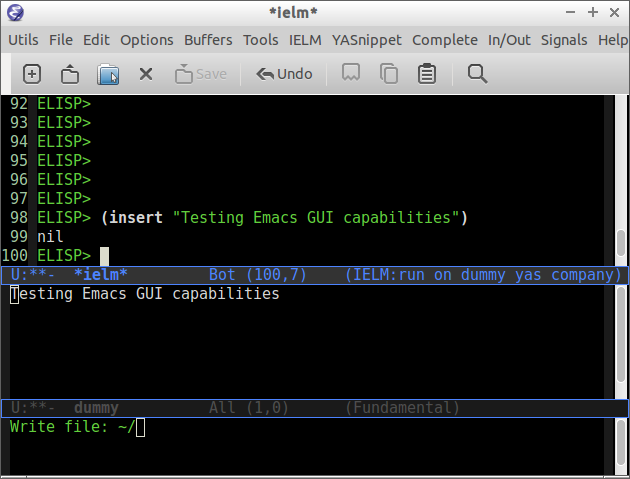Open the Signals menu
Screen dimensions: 630x479
[564, 40]
